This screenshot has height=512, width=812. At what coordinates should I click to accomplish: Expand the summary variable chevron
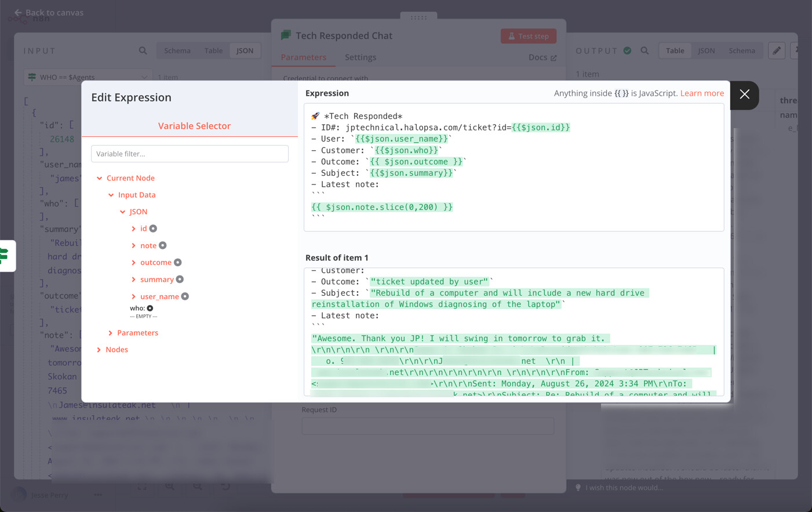pos(134,279)
